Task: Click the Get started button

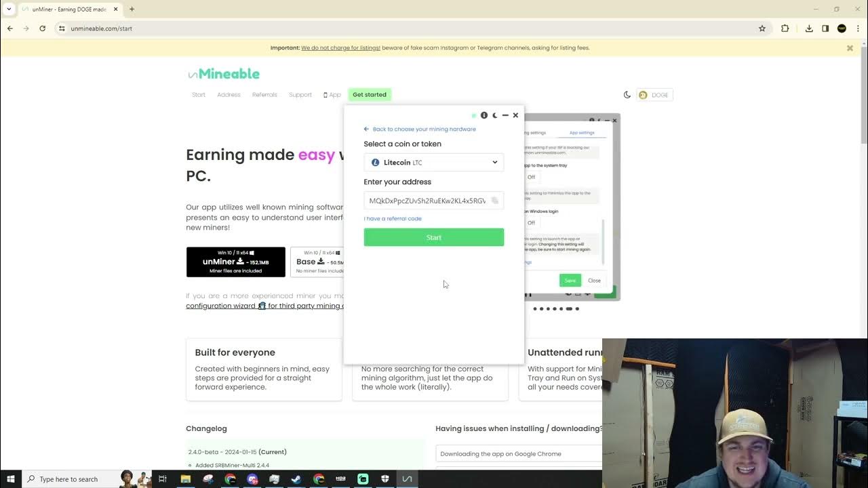Action: 370,95
